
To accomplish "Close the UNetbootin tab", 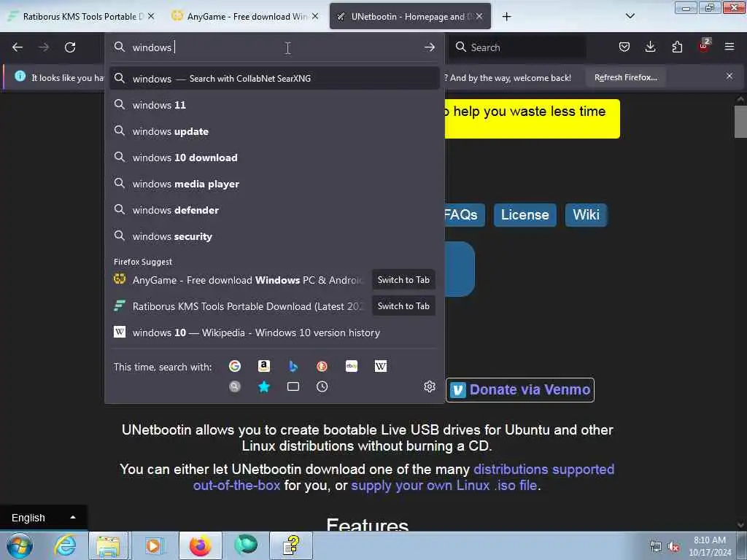I will point(479,16).
